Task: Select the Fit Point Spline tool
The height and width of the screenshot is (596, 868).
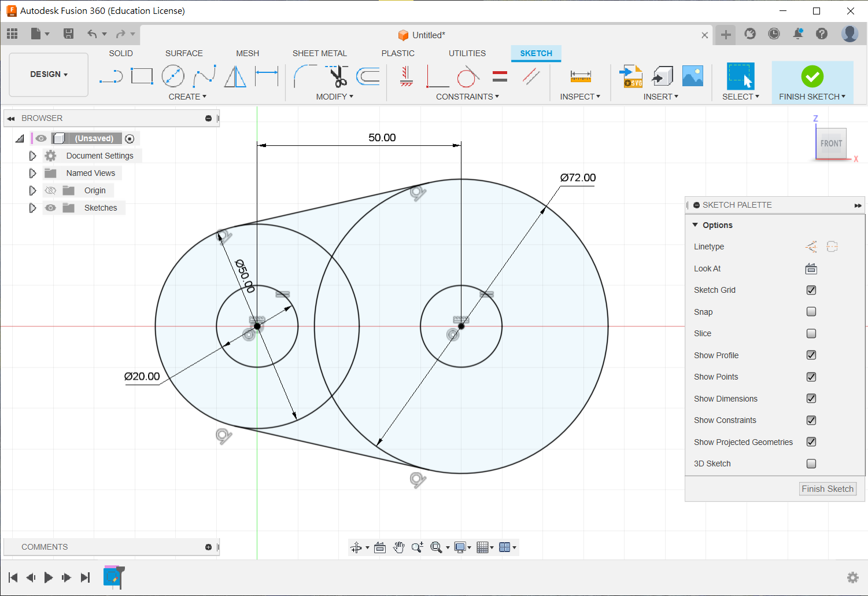Action: [204, 76]
